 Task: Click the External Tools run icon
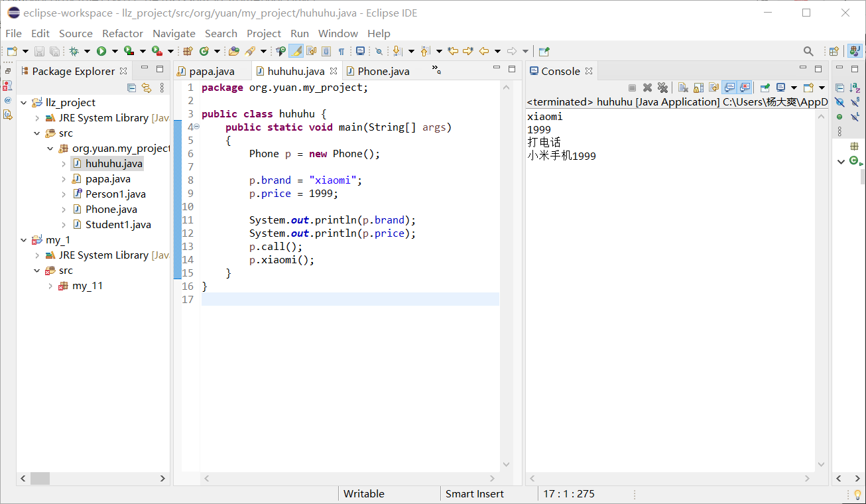(x=157, y=51)
